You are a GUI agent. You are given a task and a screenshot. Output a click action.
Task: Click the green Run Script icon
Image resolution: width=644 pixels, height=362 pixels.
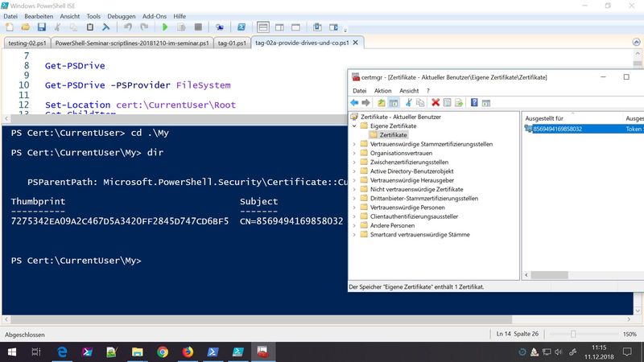pos(167,27)
